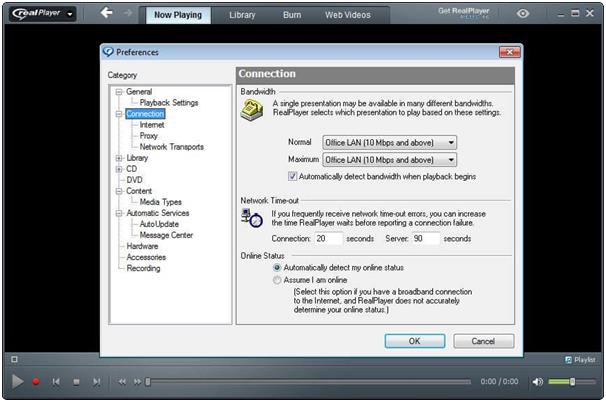Collapse the Content tree node
606x402 pixels.
click(x=119, y=191)
